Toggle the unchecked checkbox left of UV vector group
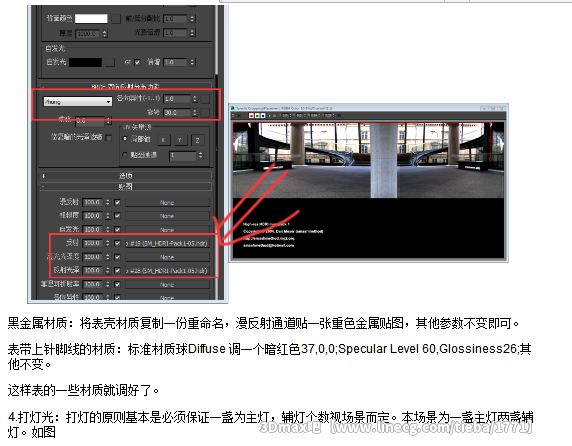Viewport: 572px width, 446px height. [109, 137]
